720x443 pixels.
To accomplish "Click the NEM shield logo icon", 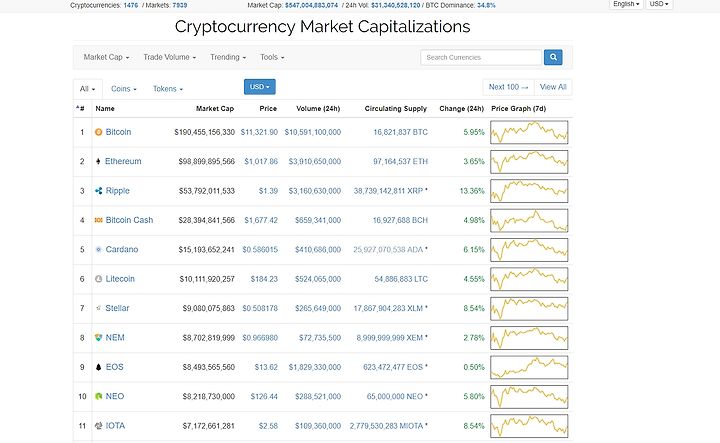I will pyautogui.click(x=98, y=338).
